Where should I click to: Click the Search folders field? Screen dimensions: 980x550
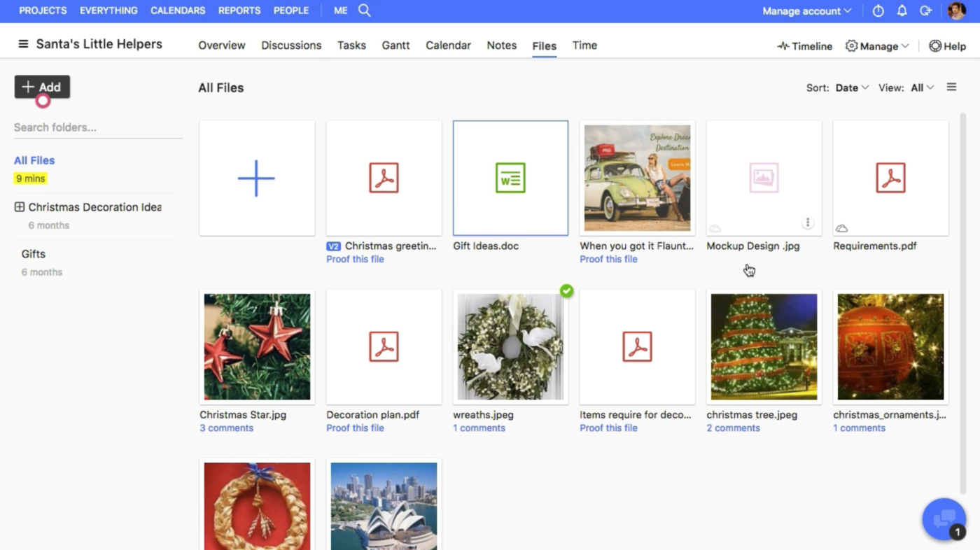click(x=98, y=127)
